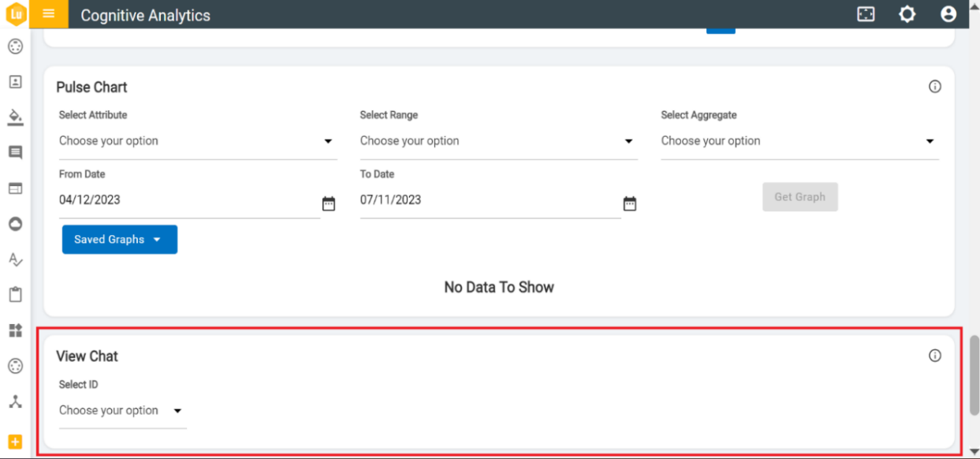Click the clipboard icon in the left sidebar
Viewport: 980px width, 459px height.
click(x=15, y=294)
